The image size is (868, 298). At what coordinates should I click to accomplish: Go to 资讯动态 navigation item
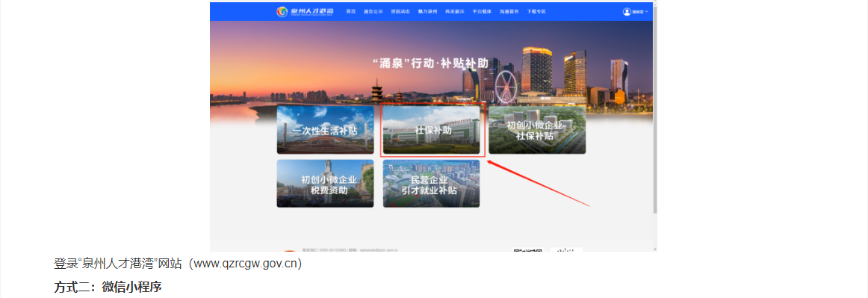coord(400,12)
